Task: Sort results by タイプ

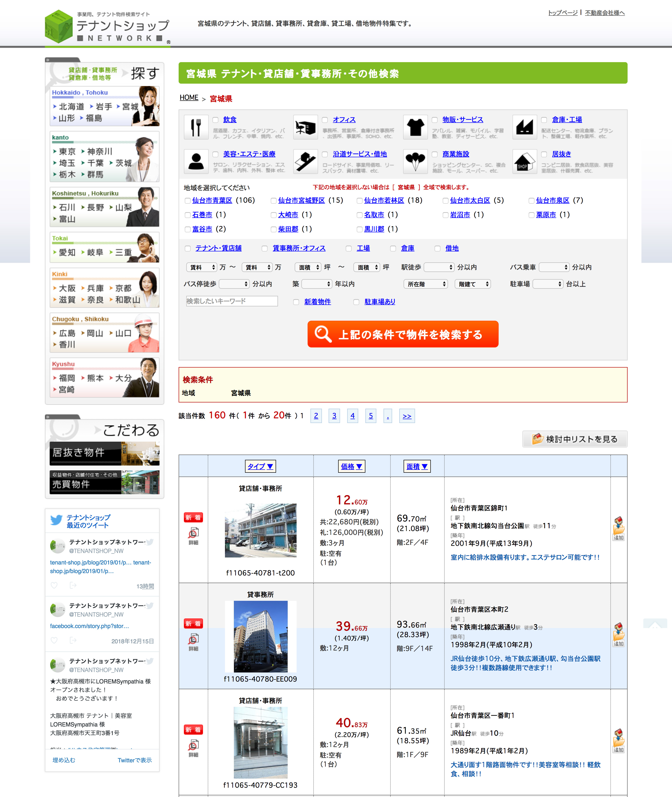Action: [x=260, y=466]
